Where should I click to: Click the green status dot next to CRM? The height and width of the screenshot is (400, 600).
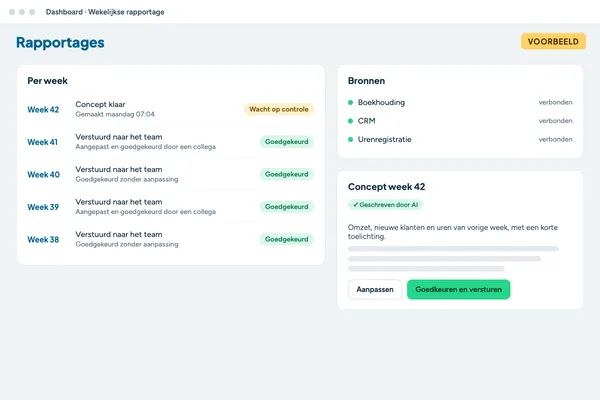tap(350, 121)
